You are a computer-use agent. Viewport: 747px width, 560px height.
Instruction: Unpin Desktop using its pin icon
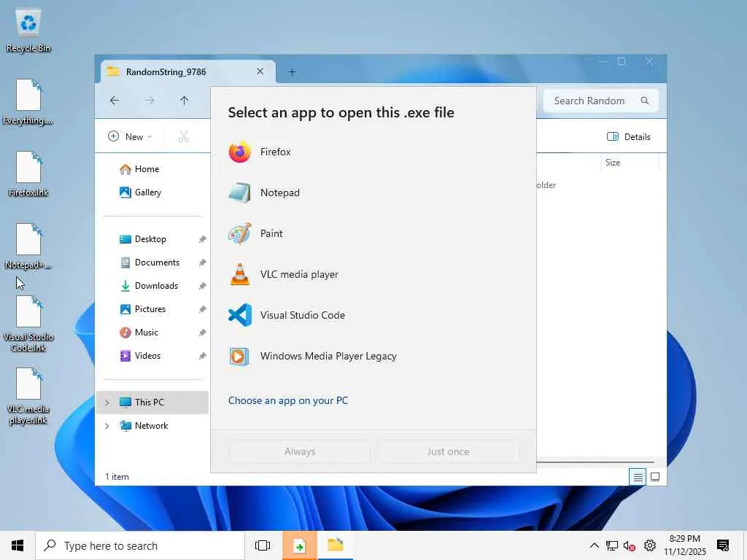coord(202,239)
